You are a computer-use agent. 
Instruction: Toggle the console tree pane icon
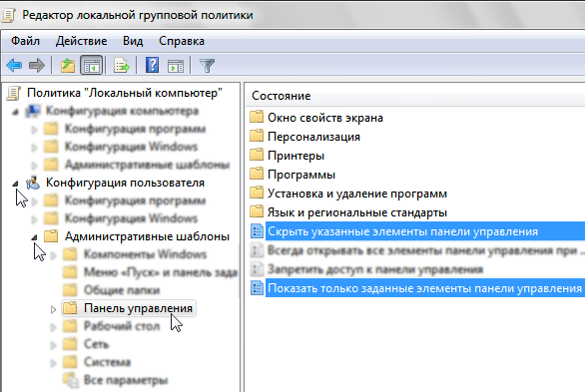pyautogui.click(x=92, y=66)
